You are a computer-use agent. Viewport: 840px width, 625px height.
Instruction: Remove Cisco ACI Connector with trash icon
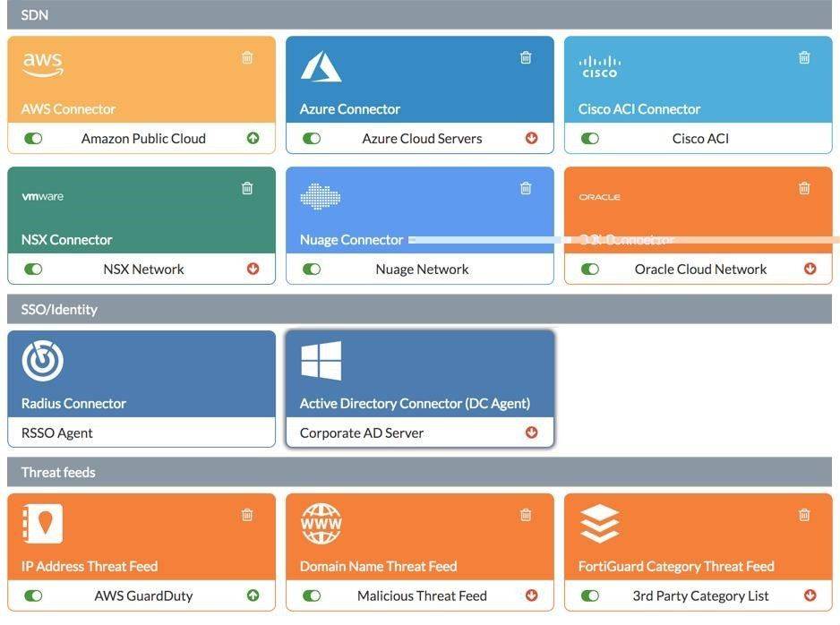(x=804, y=57)
